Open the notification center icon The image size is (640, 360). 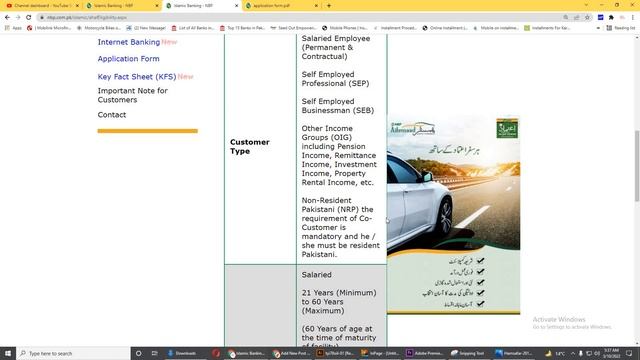coord(629,353)
